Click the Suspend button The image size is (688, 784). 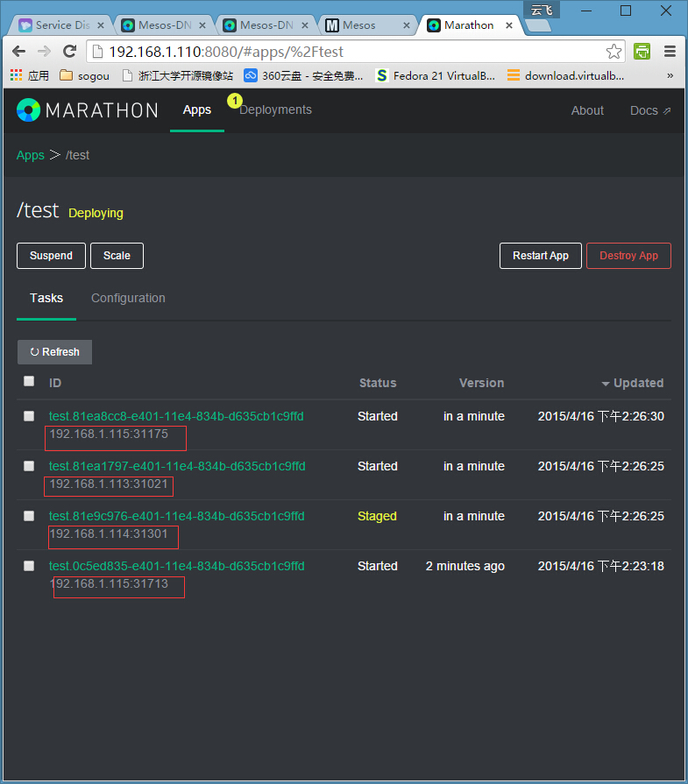click(51, 256)
